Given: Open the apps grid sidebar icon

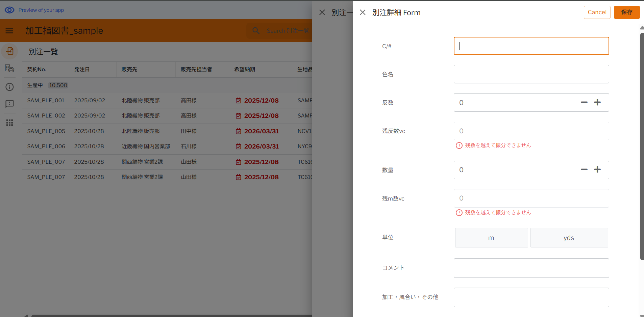Looking at the screenshot, I should tap(10, 123).
